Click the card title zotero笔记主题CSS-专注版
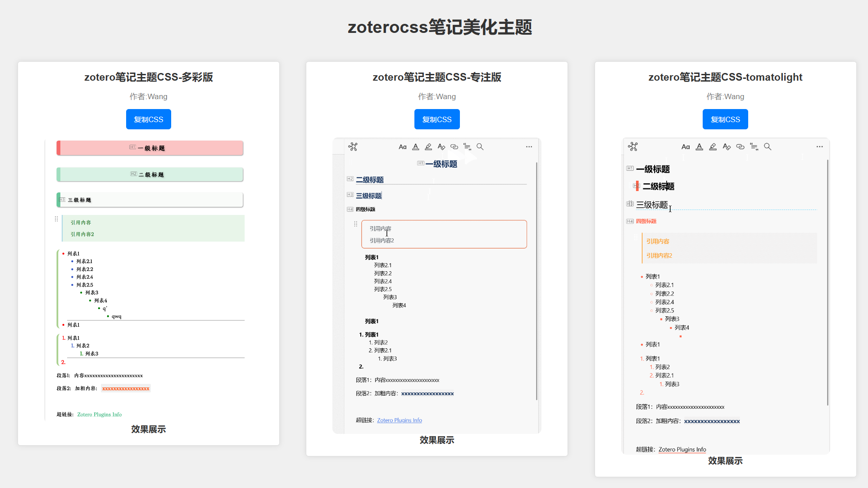Viewport: 868px width, 488px height. click(437, 77)
